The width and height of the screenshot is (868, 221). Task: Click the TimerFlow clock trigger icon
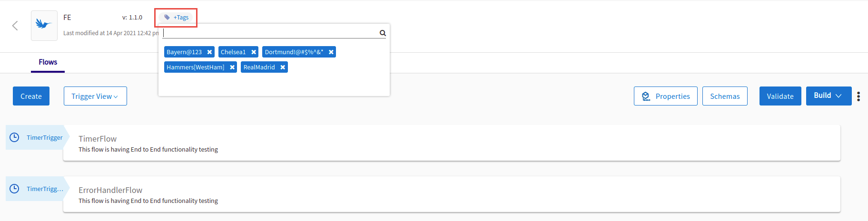pos(15,137)
